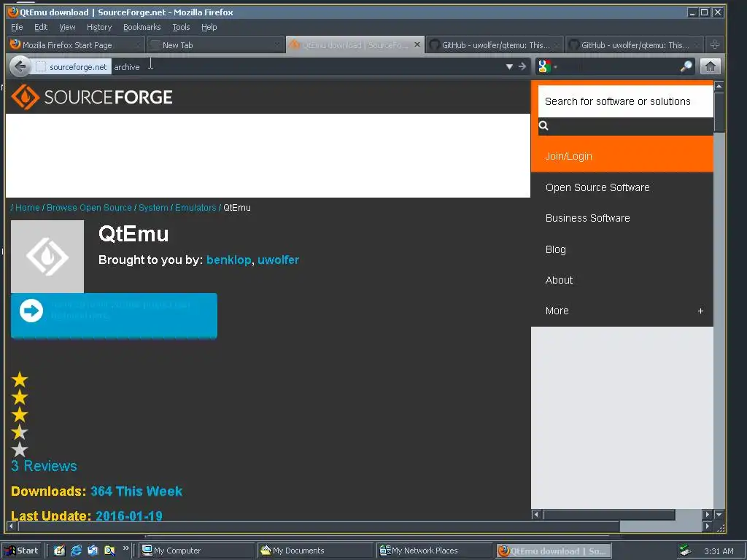Open the Edit menu
The width and height of the screenshot is (747, 560).
(41, 27)
